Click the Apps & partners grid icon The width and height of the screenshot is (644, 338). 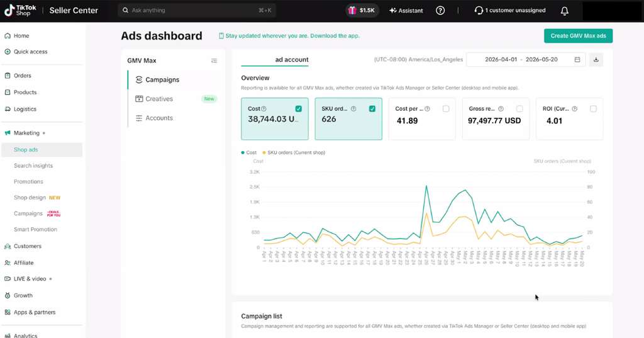pos(8,312)
